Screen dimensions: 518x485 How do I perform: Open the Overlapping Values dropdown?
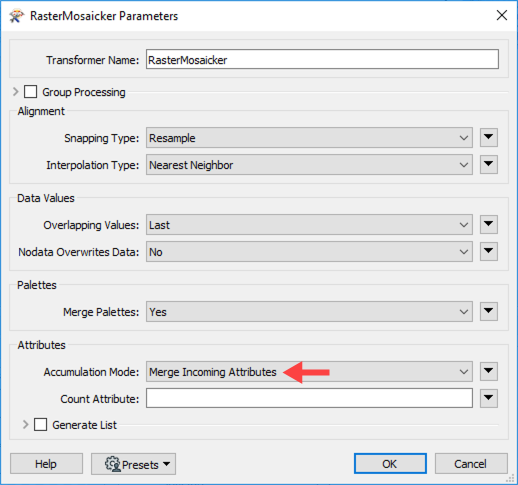(x=309, y=225)
